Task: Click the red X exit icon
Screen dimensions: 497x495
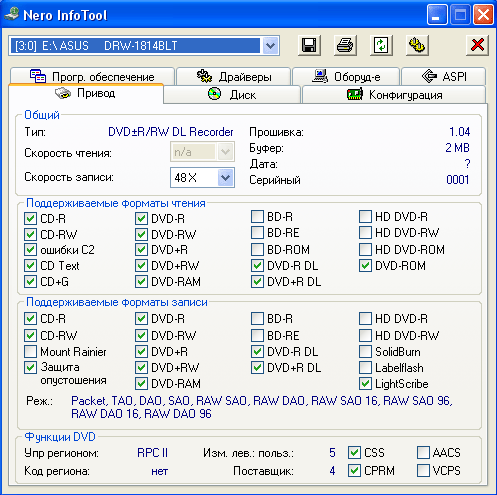Action: pyautogui.click(x=477, y=45)
